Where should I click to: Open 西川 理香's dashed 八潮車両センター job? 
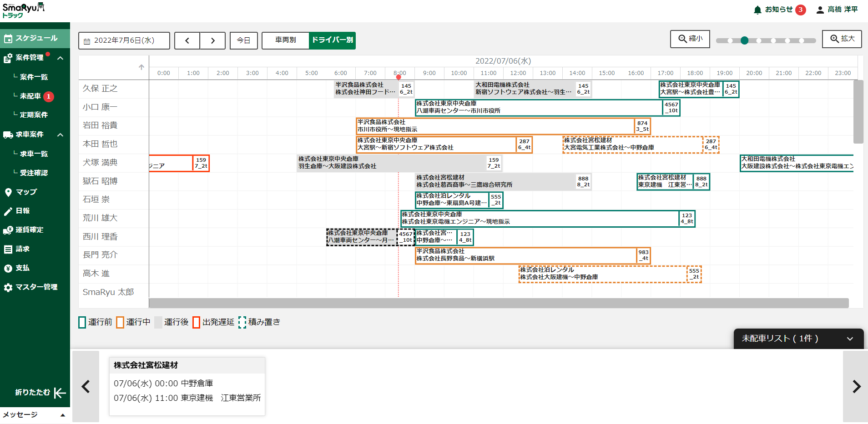370,237
